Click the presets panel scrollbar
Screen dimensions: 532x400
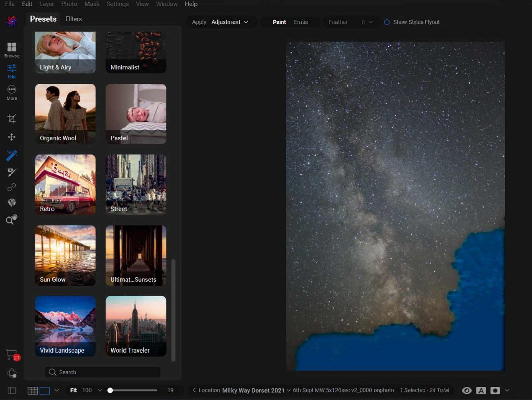pyautogui.click(x=173, y=310)
